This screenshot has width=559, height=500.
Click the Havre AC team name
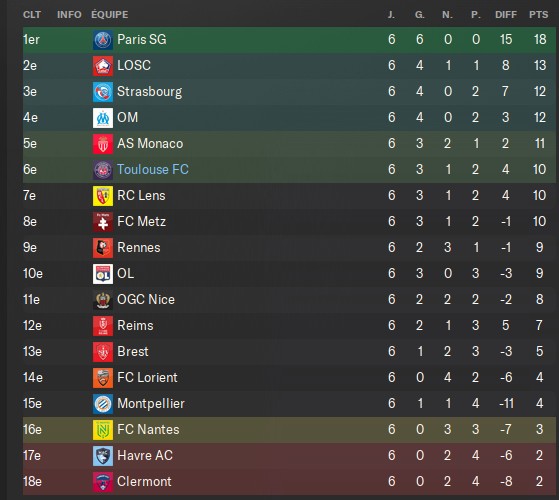point(145,455)
